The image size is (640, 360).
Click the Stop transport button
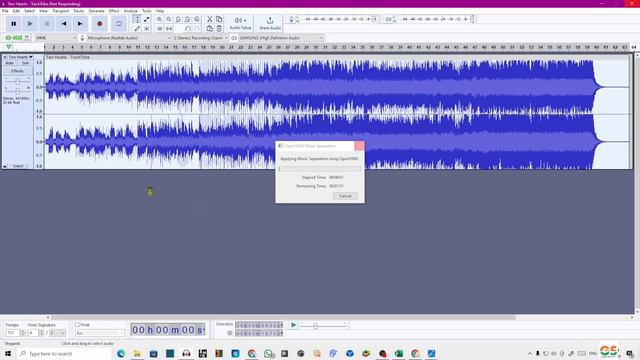click(47, 24)
